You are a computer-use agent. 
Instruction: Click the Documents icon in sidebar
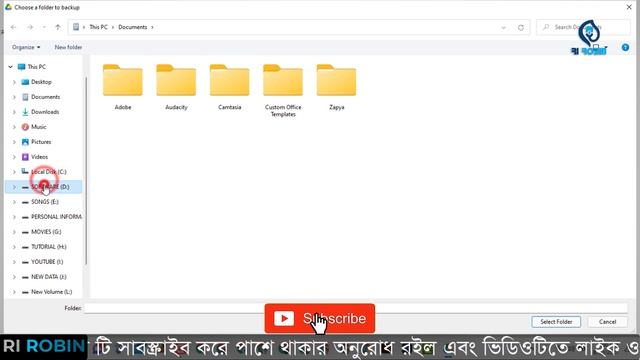coord(25,97)
